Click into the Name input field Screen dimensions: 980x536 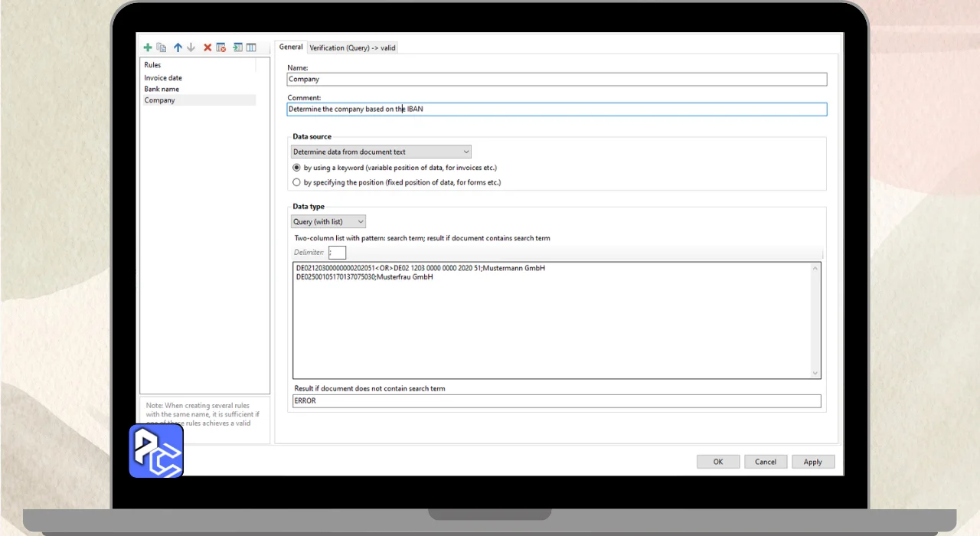[557, 79]
